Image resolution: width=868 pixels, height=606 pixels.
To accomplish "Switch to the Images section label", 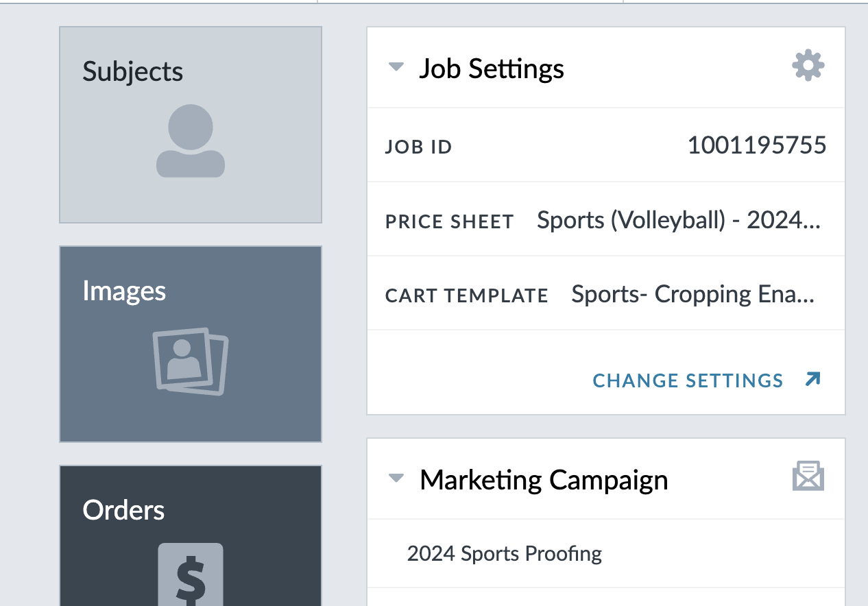I will [124, 291].
